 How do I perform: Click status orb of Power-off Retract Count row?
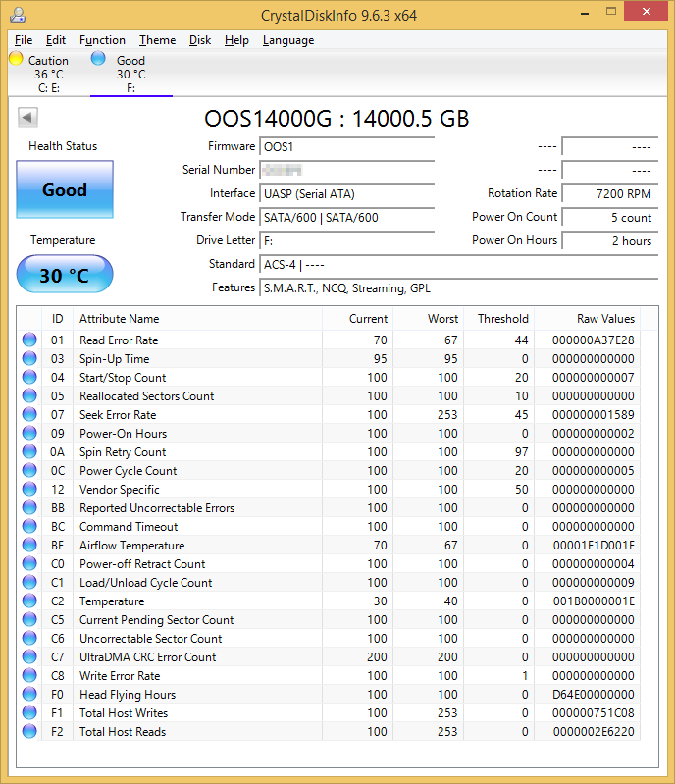(x=29, y=563)
